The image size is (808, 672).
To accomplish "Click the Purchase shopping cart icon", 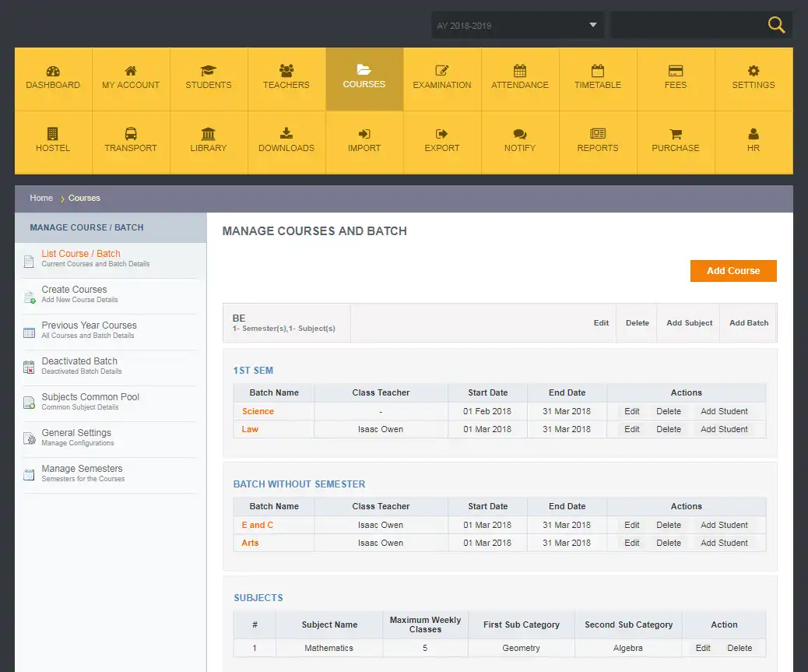I will 676,134.
